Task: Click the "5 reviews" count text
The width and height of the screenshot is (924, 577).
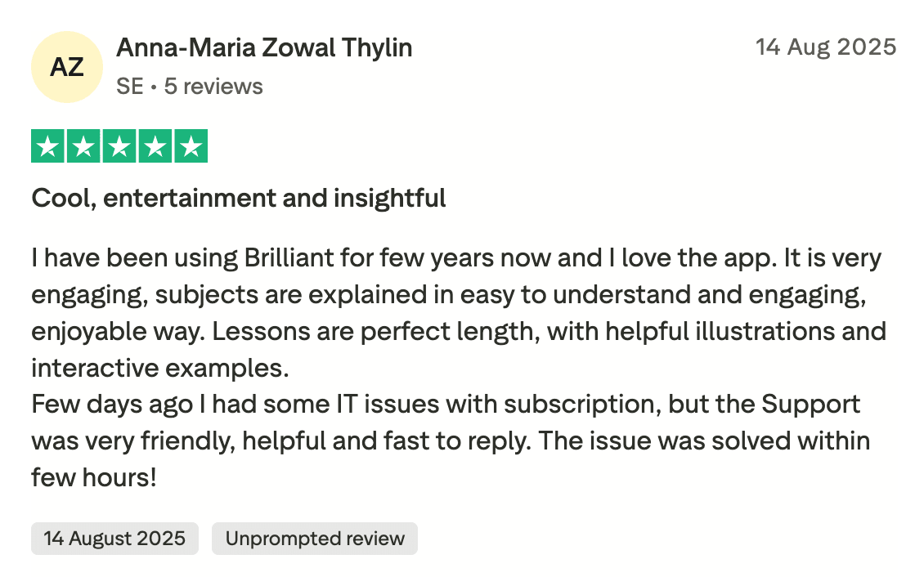Action: click(x=213, y=87)
